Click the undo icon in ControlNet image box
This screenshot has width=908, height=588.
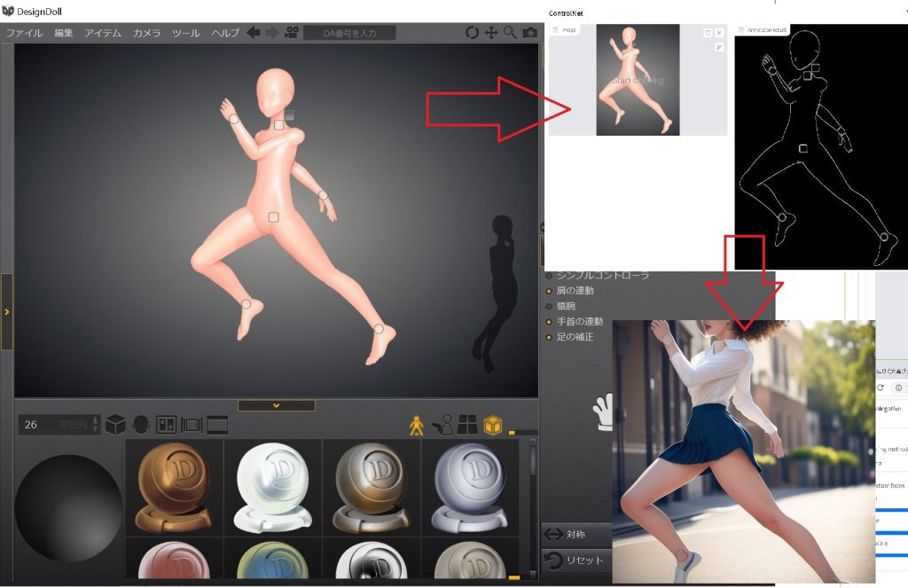[x=708, y=33]
